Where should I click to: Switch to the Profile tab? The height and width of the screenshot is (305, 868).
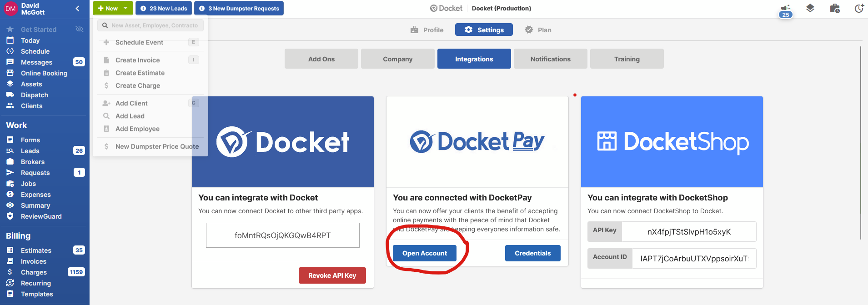[427, 30]
